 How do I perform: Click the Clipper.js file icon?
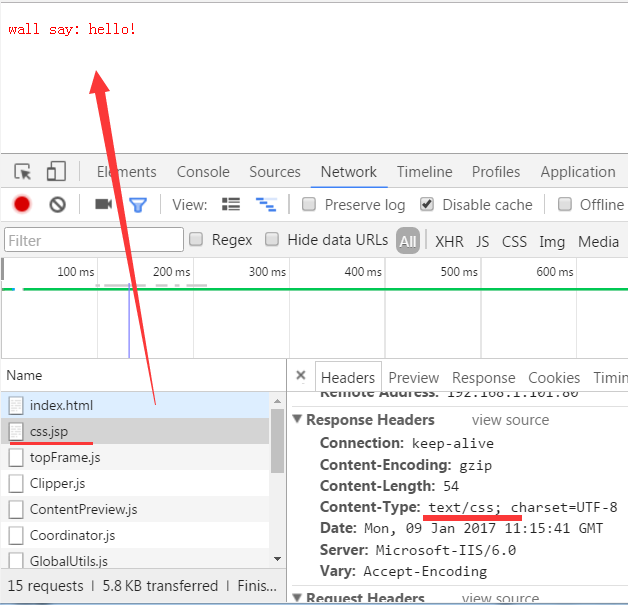pyautogui.click(x=16, y=483)
